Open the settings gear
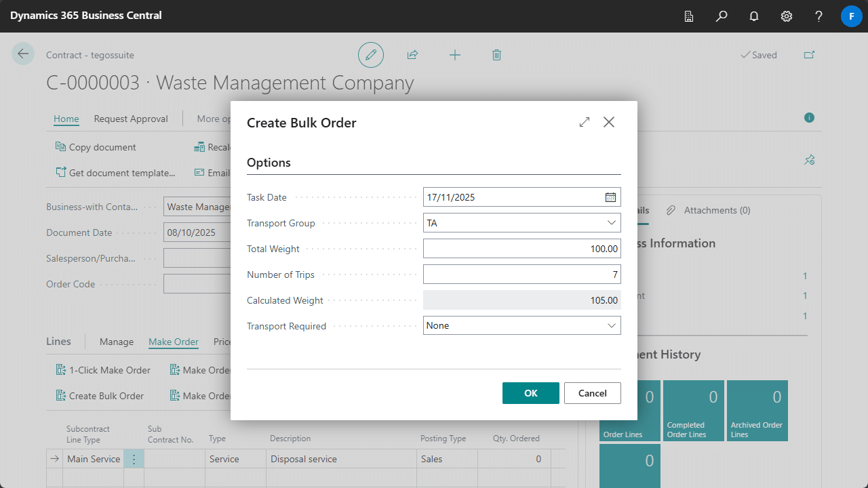This screenshot has width=868, height=488. click(787, 16)
